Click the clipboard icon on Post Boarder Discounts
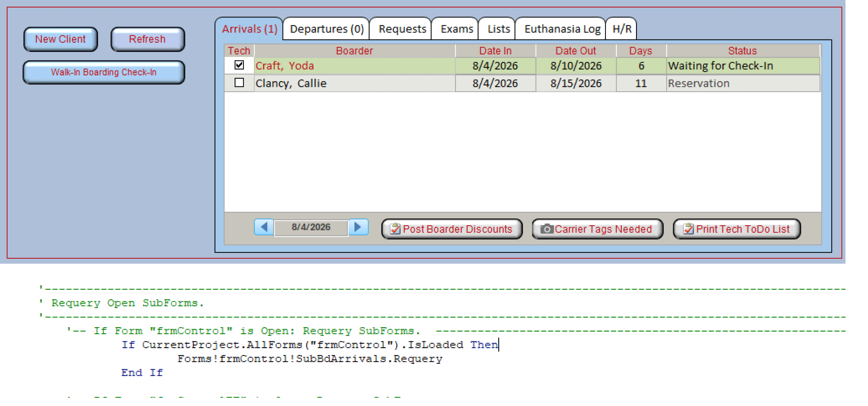 [x=395, y=229]
